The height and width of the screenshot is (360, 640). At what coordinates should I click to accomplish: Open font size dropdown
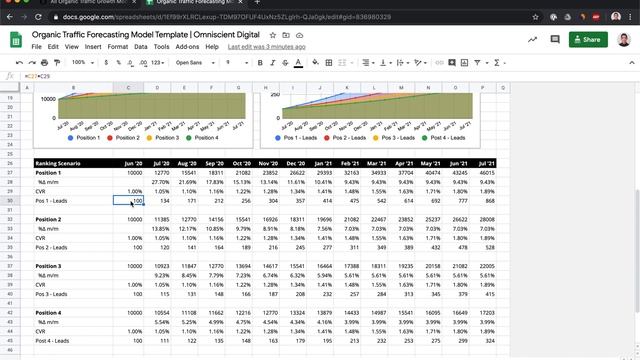(237, 62)
